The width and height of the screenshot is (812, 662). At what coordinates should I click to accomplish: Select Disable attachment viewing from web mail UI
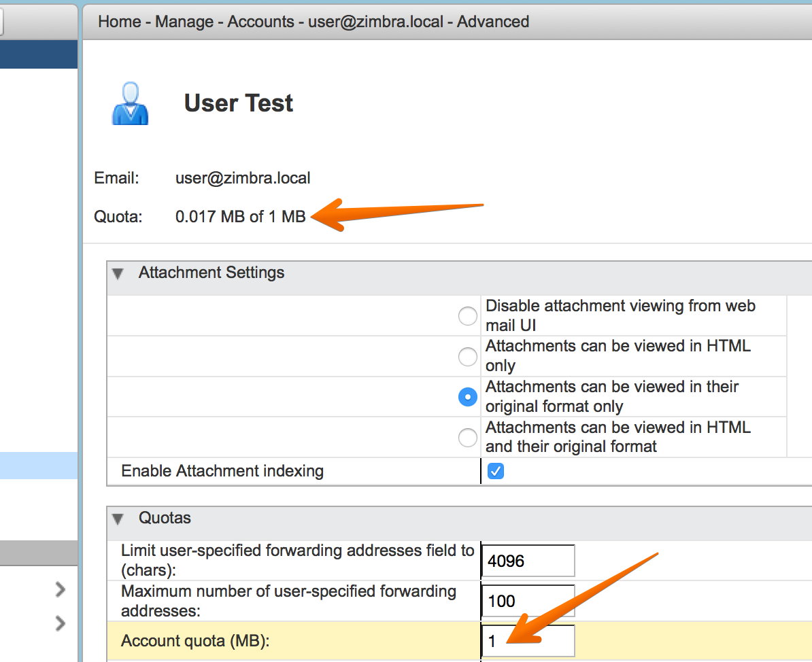[468, 316]
